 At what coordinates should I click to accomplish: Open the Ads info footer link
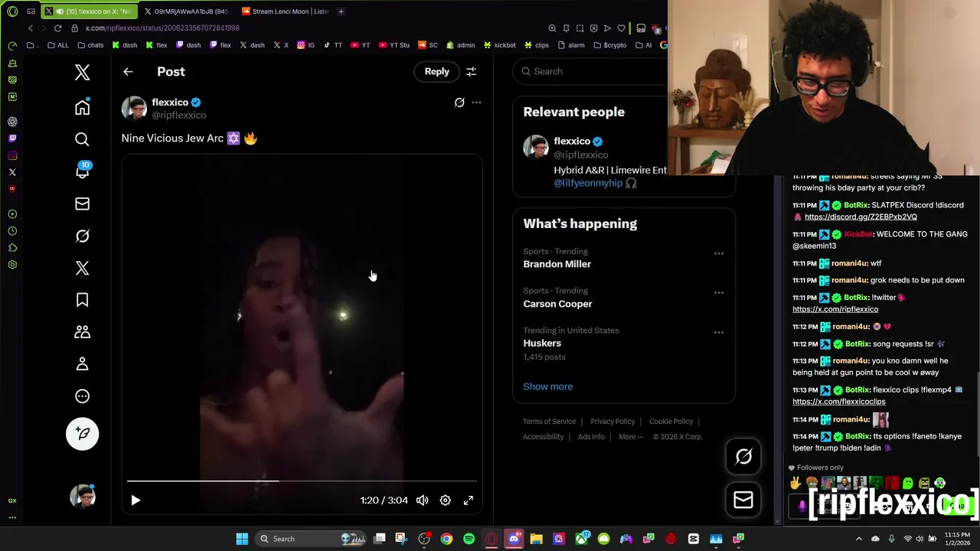[x=591, y=437]
